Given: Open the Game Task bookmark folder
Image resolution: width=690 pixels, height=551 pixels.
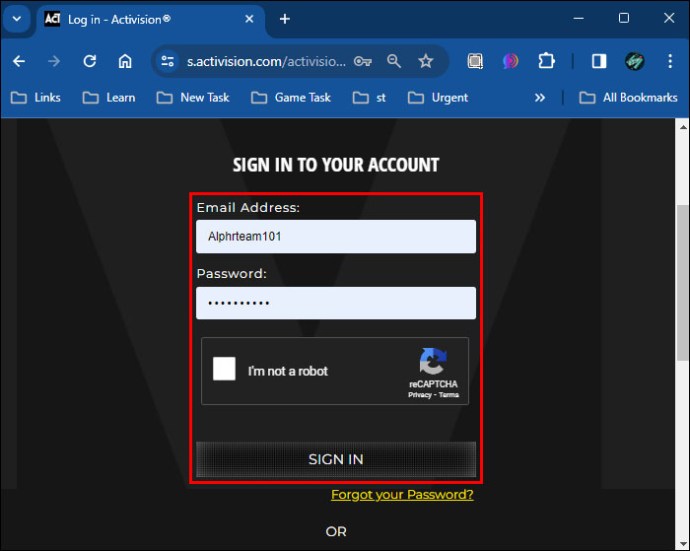Looking at the screenshot, I should pyautogui.click(x=291, y=98).
